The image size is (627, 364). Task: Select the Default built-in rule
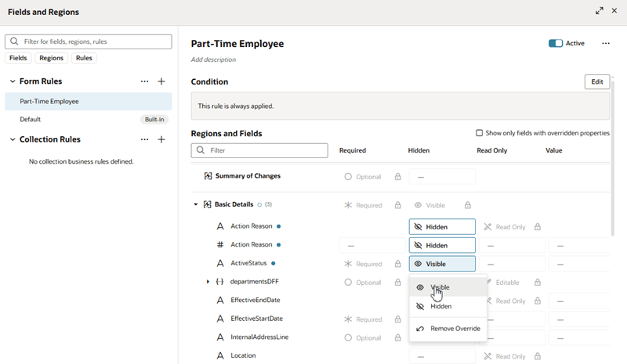coord(31,120)
